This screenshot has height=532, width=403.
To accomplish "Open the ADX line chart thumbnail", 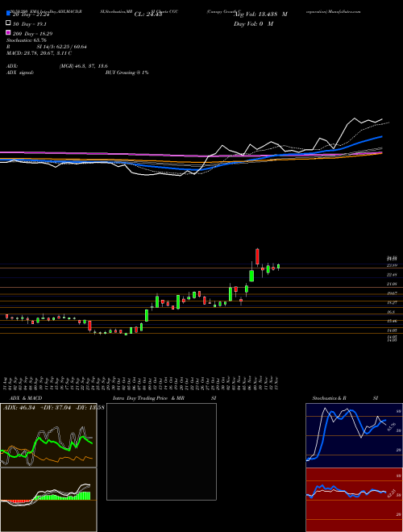I will point(48,435).
